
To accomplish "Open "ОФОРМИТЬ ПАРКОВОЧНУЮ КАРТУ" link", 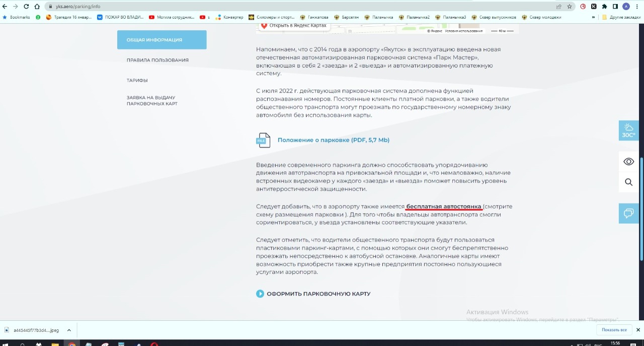I will [318, 294].
